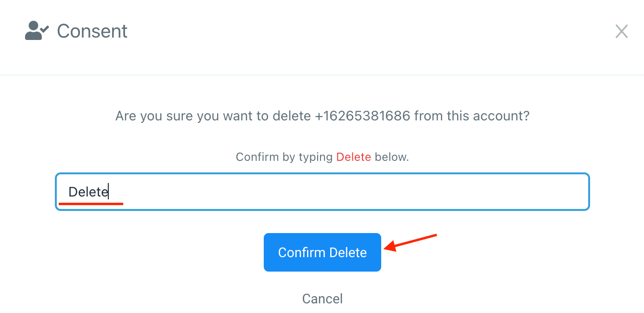Click the divider line under the header
644x313 pixels.
[x=322, y=75]
